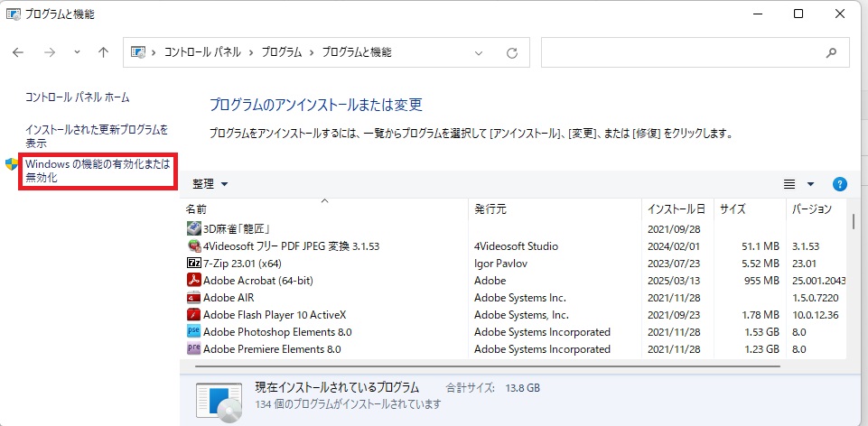Go back with the back arrow
The width and height of the screenshot is (868, 426).
pyautogui.click(x=18, y=52)
